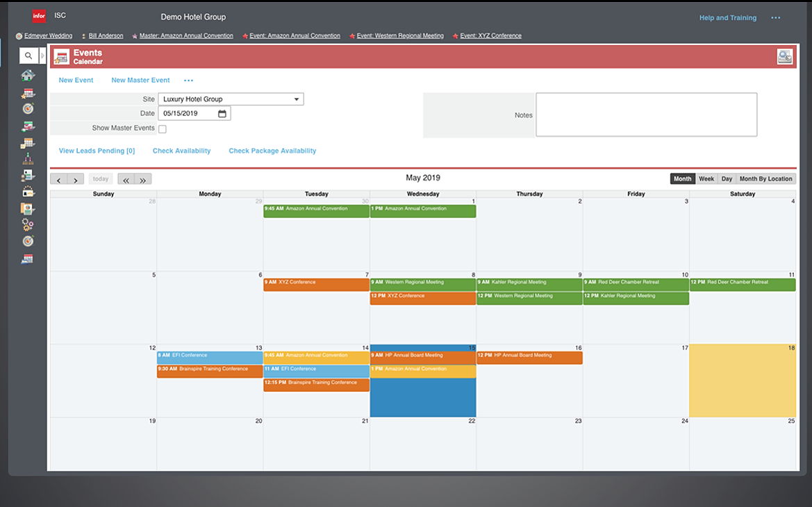The image size is (812, 507).
Task: Switch to Week view
Action: pyautogui.click(x=706, y=178)
